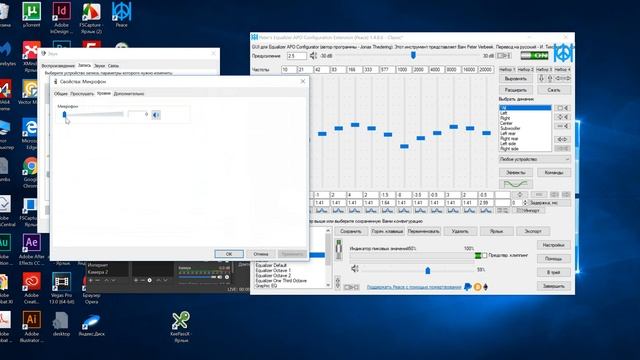The width and height of the screenshot is (640, 360).
Task: Click the Ethereum donation icon in Peace
Action: point(485,287)
